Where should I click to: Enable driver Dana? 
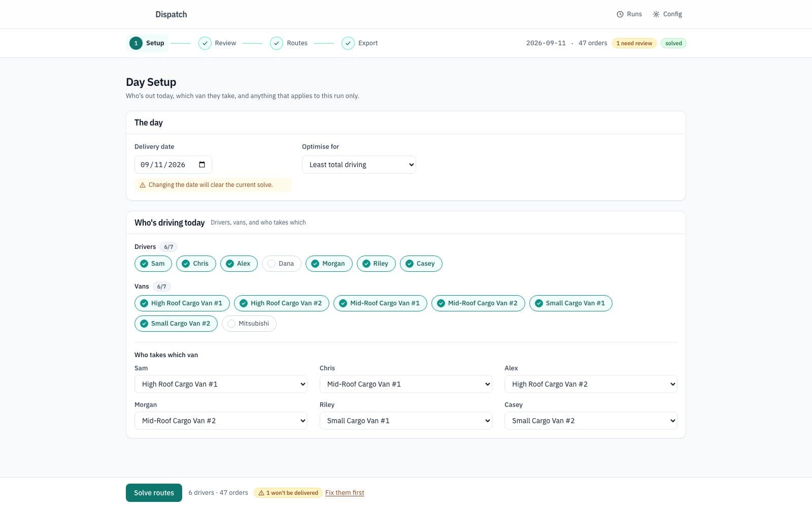[282, 264]
